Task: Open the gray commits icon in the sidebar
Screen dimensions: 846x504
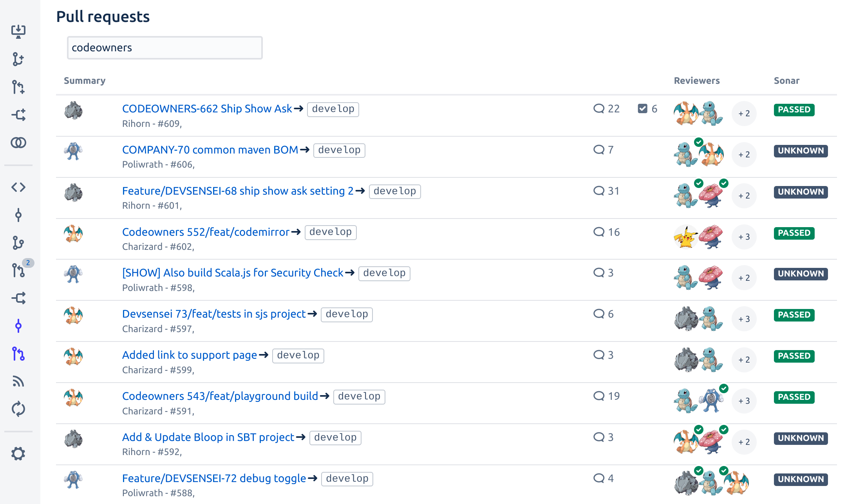Action: point(18,215)
